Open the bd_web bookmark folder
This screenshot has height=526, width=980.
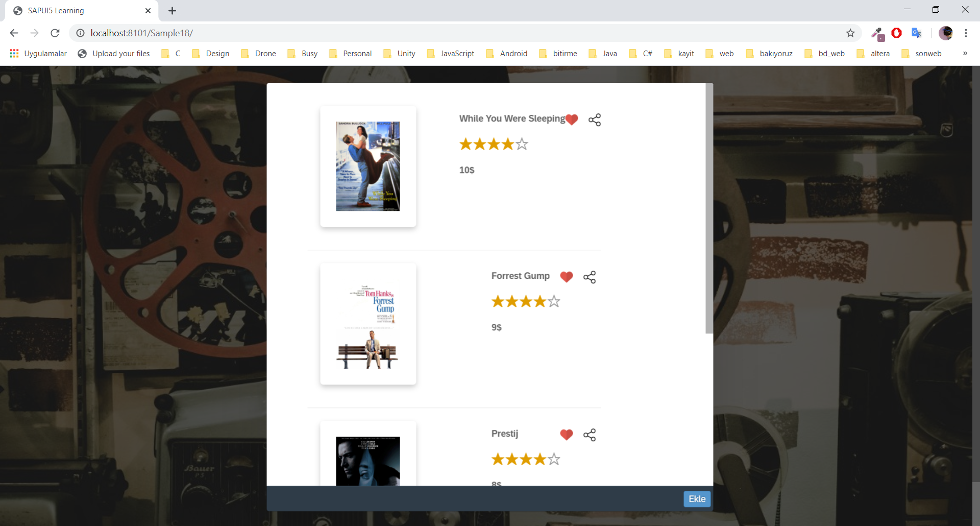825,53
